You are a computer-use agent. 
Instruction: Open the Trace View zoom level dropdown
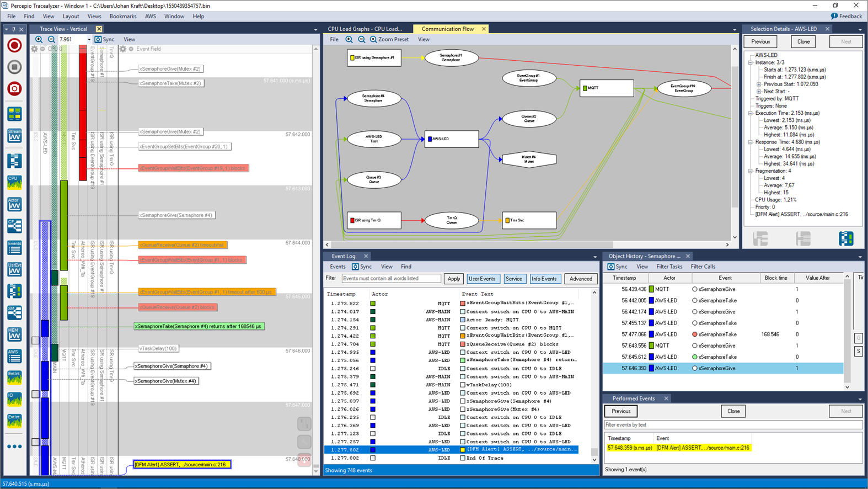pyautogui.click(x=89, y=39)
